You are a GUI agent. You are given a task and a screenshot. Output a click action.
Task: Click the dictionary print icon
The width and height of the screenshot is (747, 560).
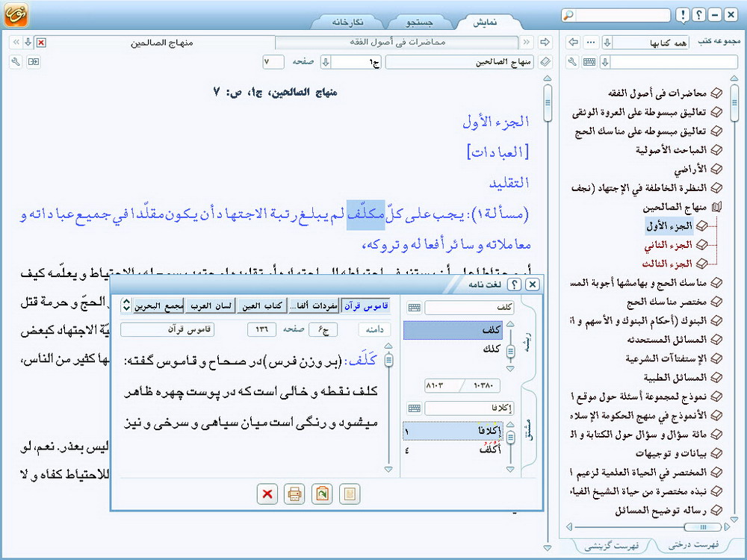click(294, 494)
